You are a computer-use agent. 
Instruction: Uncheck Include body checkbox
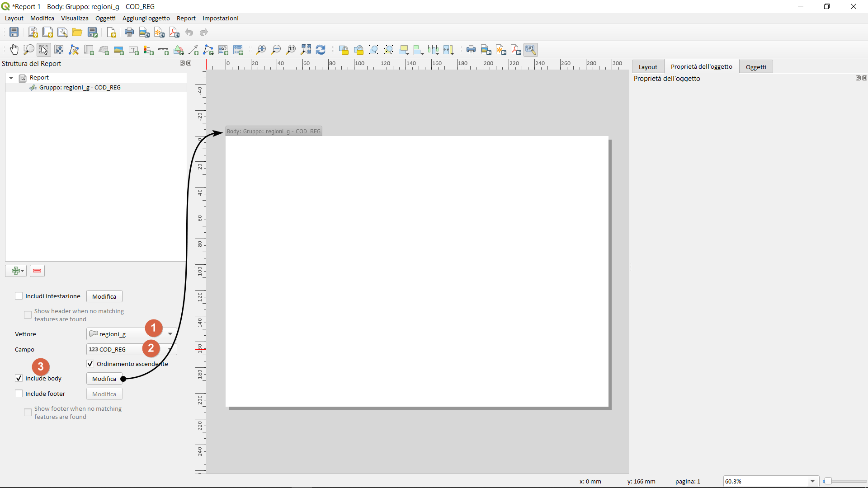pos(19,378)
